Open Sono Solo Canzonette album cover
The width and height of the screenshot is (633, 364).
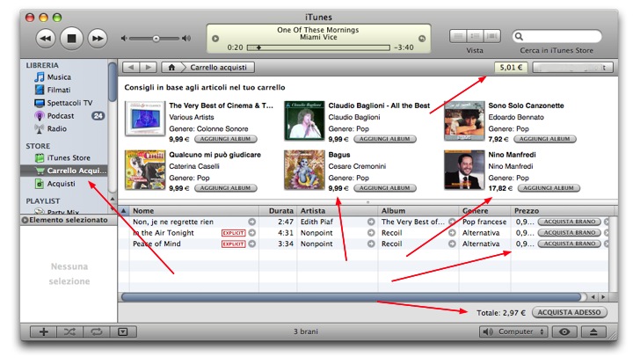[464, 120]
